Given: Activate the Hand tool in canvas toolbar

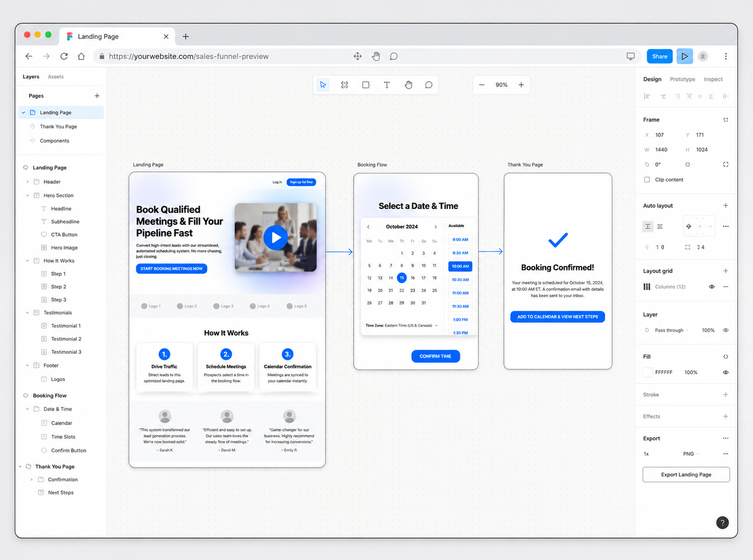Looking at the screenshot, I should point(408,85).
